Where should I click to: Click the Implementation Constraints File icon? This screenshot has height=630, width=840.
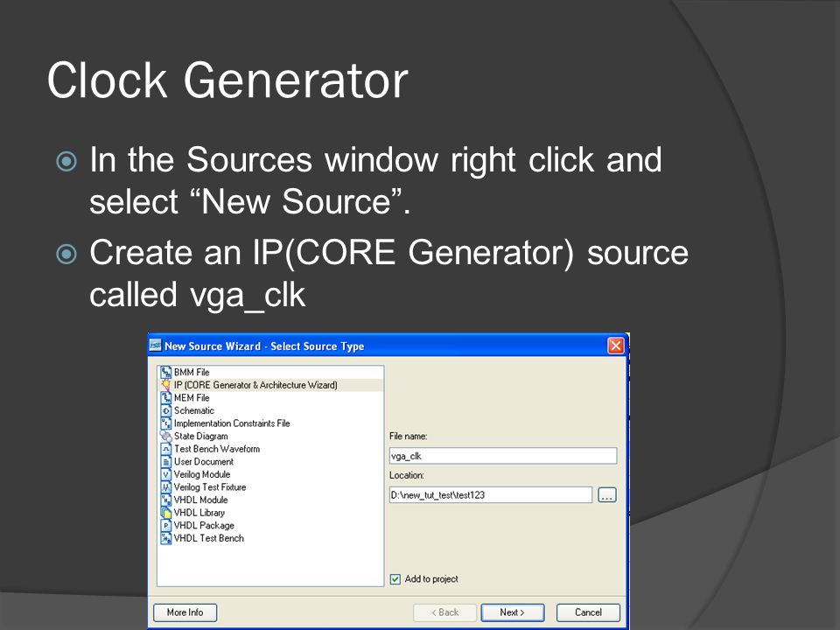(166, 423)
